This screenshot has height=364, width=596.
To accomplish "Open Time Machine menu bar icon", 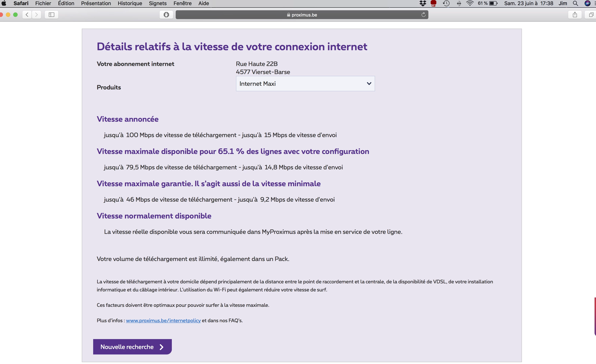I will coord(446,3).
